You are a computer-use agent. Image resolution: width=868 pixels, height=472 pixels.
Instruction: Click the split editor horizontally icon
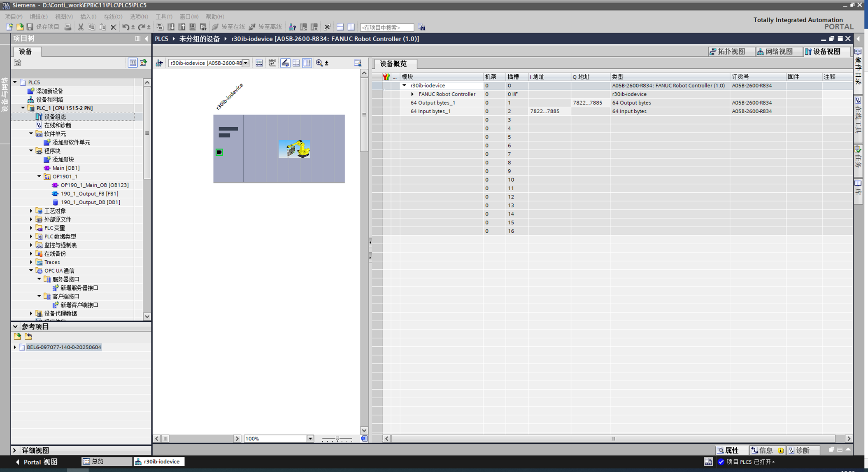click(340, 27)
